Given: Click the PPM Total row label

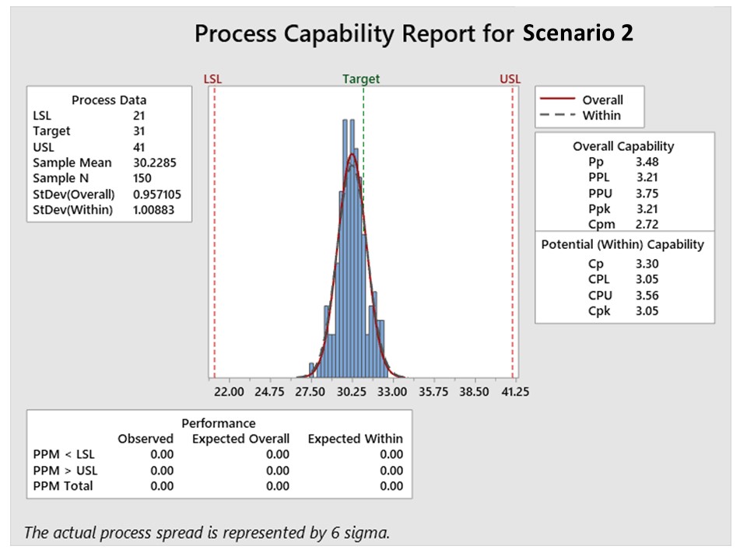Looking at the screenshot, I should coord(63,486).
